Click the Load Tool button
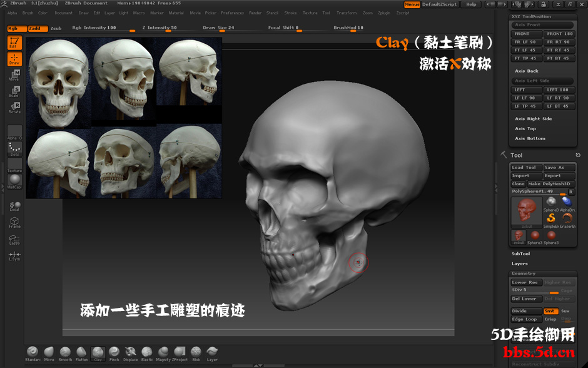 pyautogui.click(x=526, y=167)
